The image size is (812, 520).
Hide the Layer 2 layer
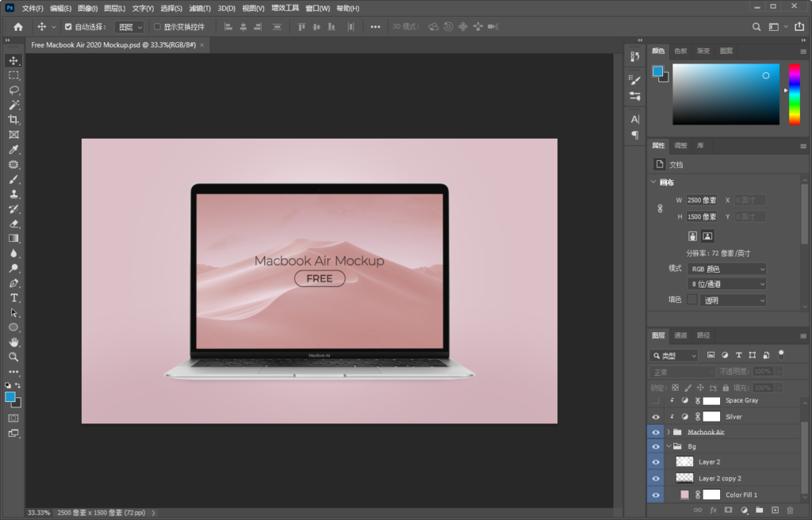(656, 462)
